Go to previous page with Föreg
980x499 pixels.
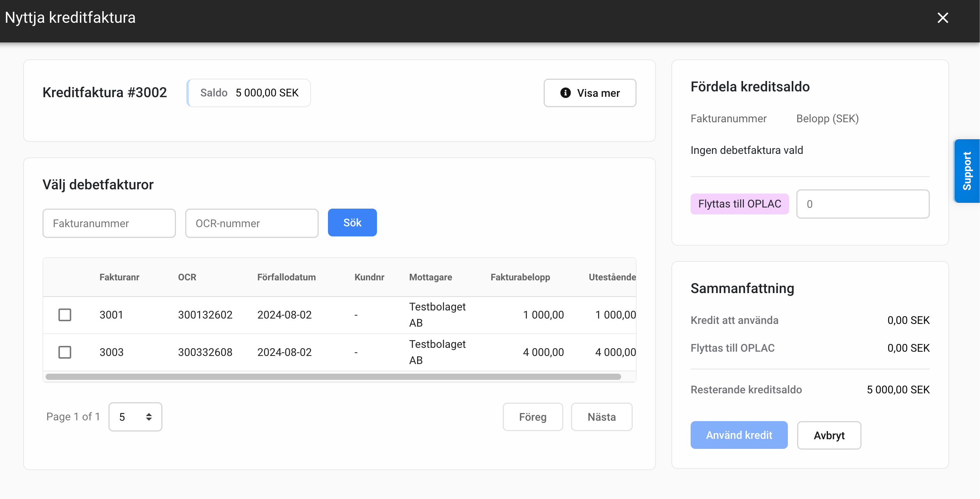pos(532,417)
